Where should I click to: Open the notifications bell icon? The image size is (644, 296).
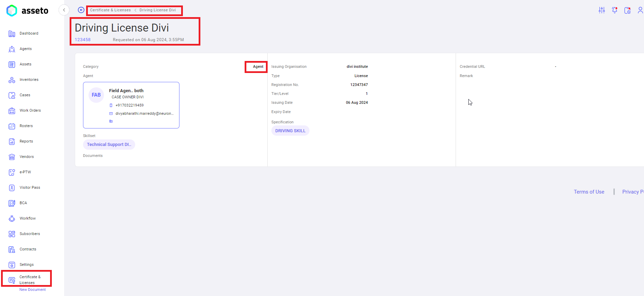614,10
